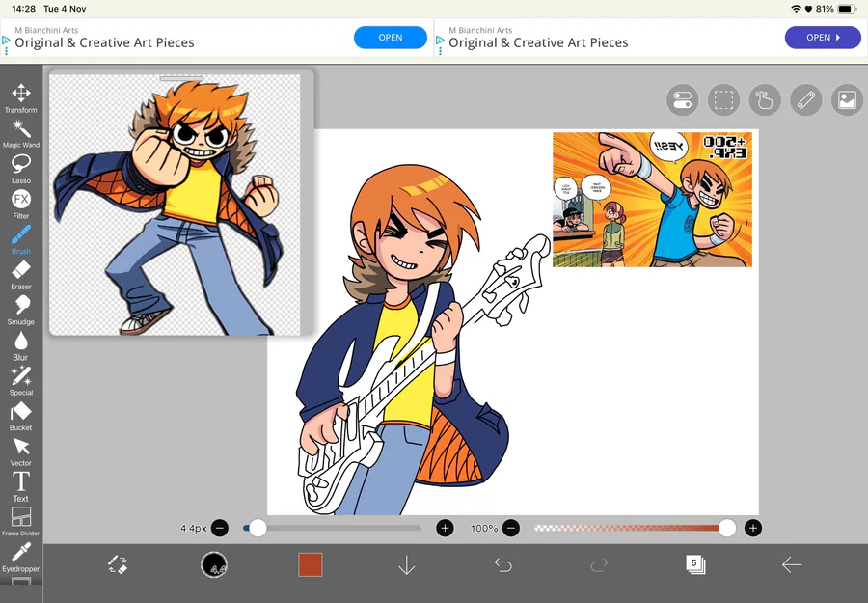Tap the reference window's Scott Pilgrim image

coord(175,205)
